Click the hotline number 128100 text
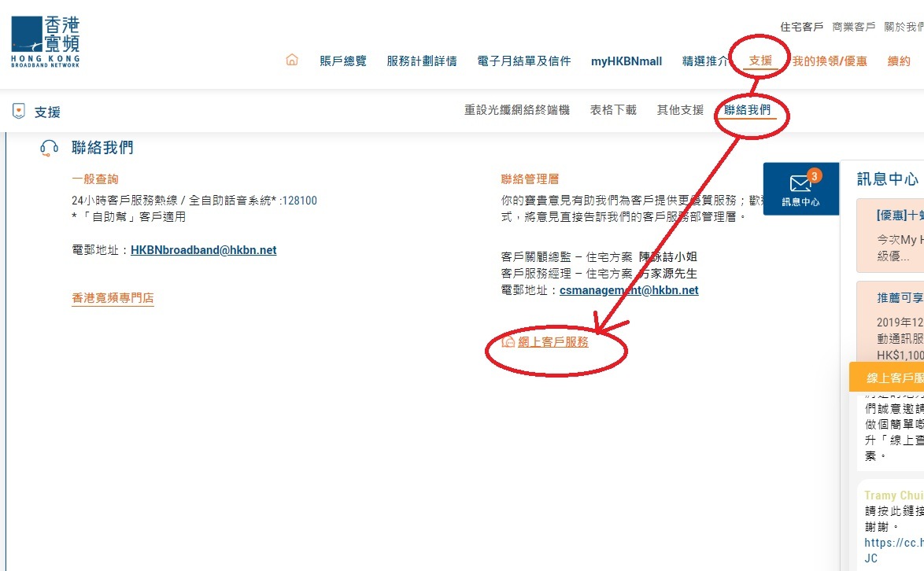This screenshot has width=924, height=571. coord(299,201)
